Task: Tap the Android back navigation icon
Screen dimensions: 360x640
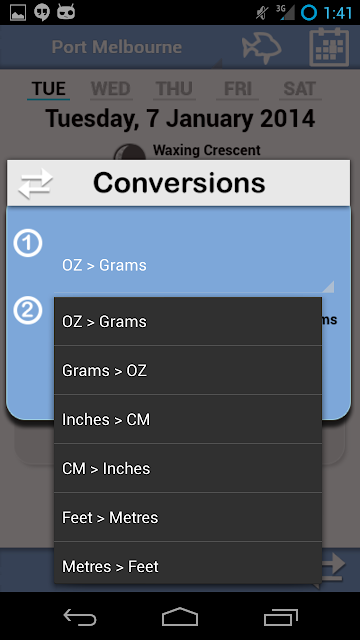Action: 80,616
